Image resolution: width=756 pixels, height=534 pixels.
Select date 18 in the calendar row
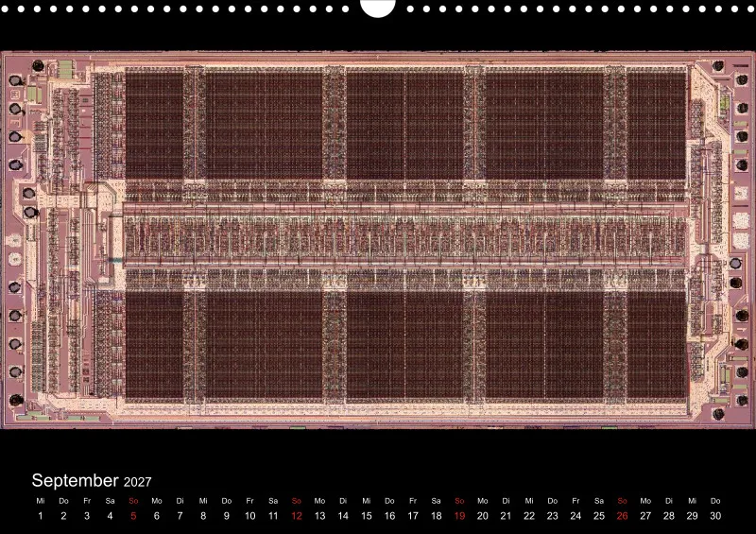437,516
